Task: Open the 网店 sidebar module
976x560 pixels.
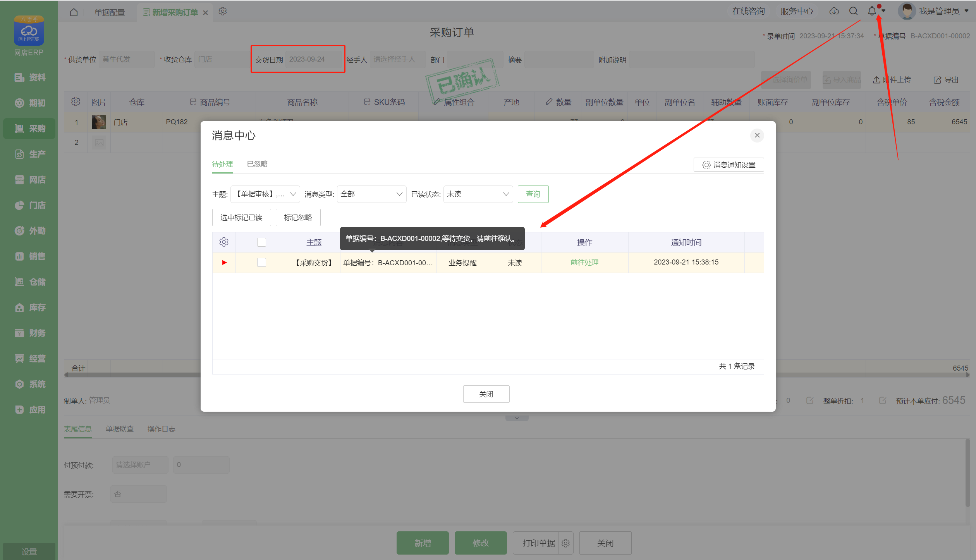Action: tap(30, 180)
